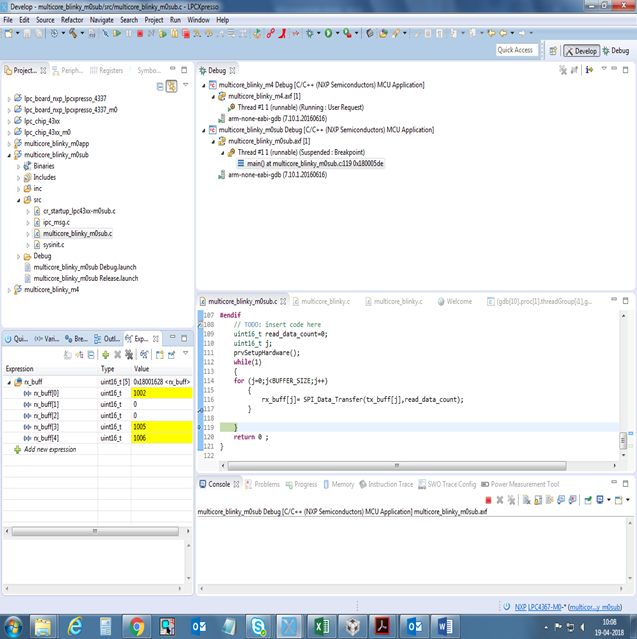Click Collapse All in Project Explorer
The width and height of the screenshot is (637, 639).
tap(160, 86)
